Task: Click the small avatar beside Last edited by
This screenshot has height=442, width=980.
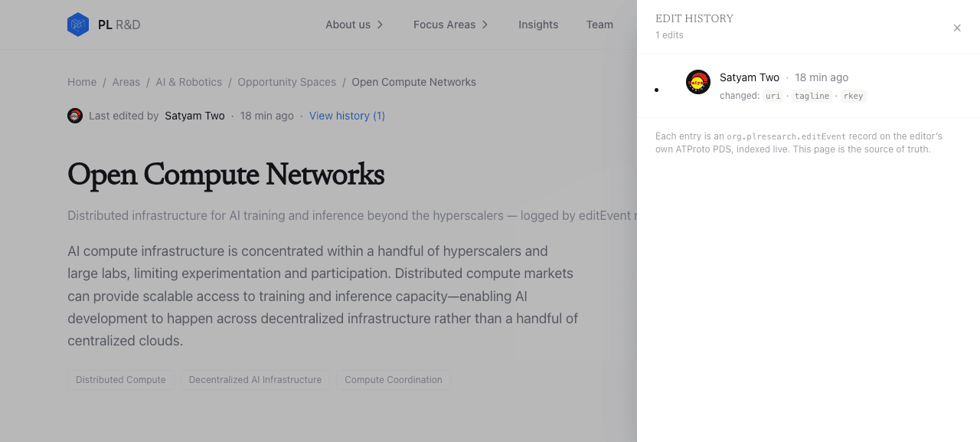Action: click(x=75, y=116)
